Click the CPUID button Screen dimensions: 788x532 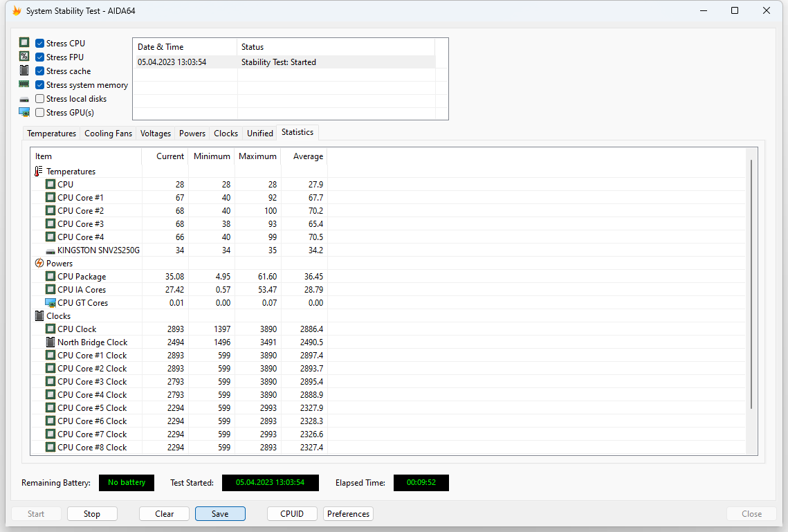click(x=292, y=513)
